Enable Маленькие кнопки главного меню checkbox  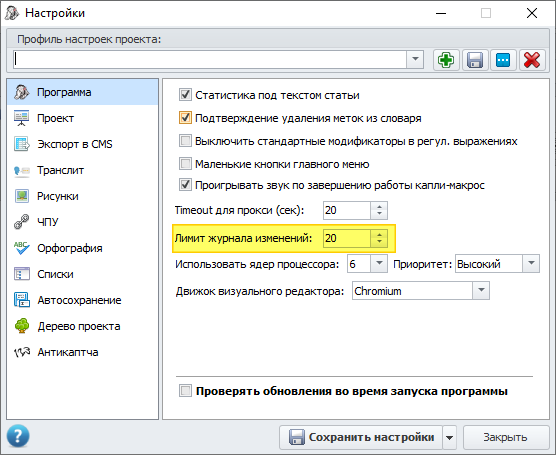coord(185,164)
